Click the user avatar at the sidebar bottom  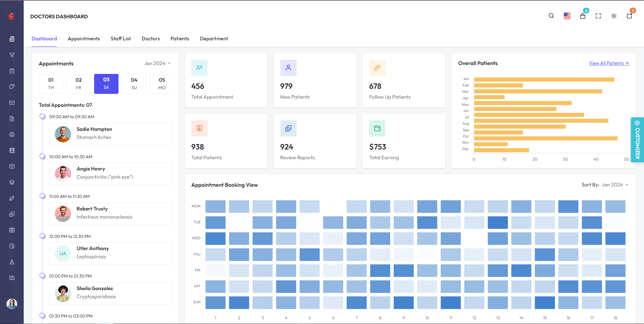pos(12,304)
